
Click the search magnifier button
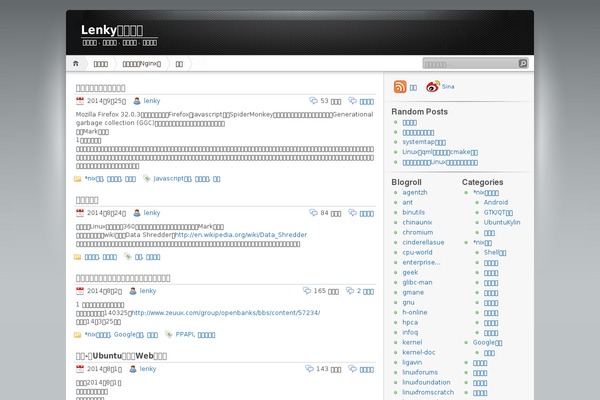(523, 64)
